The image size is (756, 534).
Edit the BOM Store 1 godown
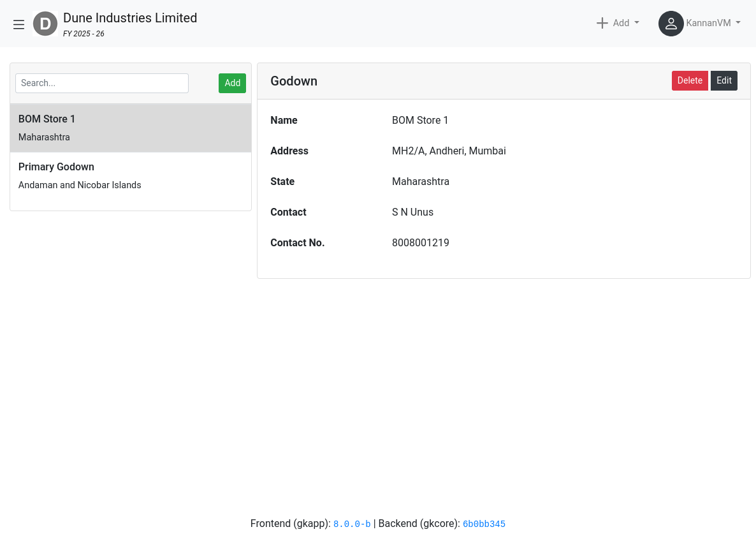click(723, 80)
